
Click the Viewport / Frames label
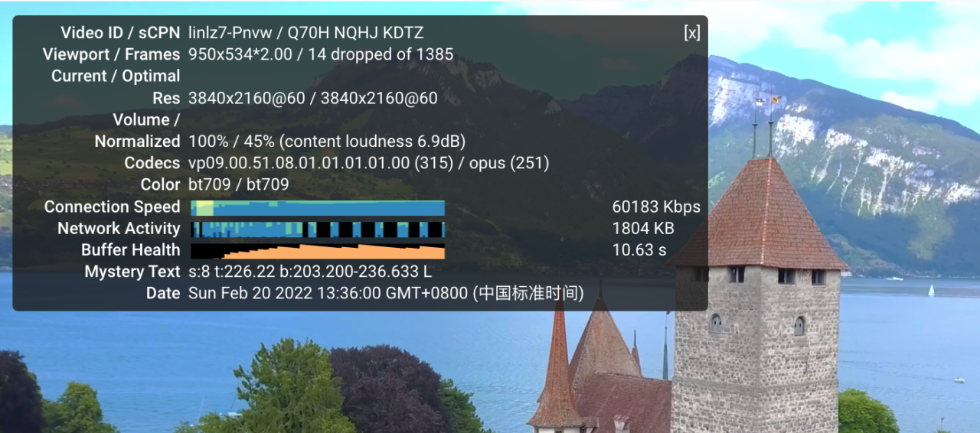coord(112,54)
